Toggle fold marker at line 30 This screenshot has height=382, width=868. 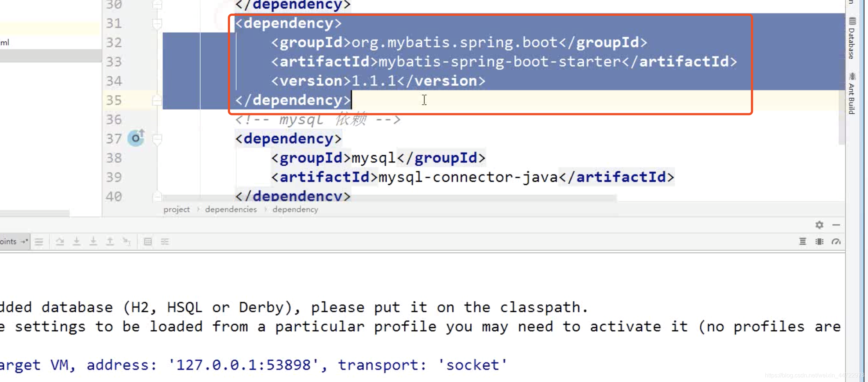pyautogui.click(x=157, y=4)
